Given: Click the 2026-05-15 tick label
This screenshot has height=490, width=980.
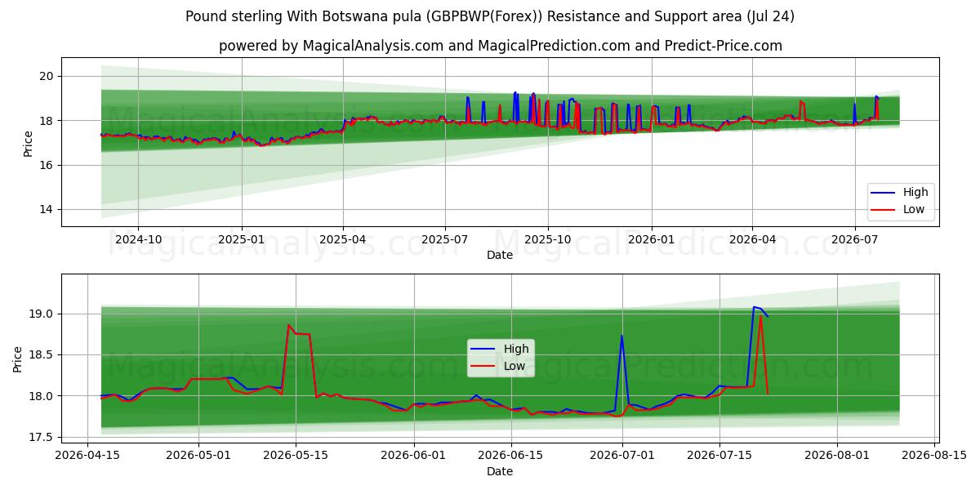Looking at the screenshot, I should pyautogui.click(x=295, y=455).
